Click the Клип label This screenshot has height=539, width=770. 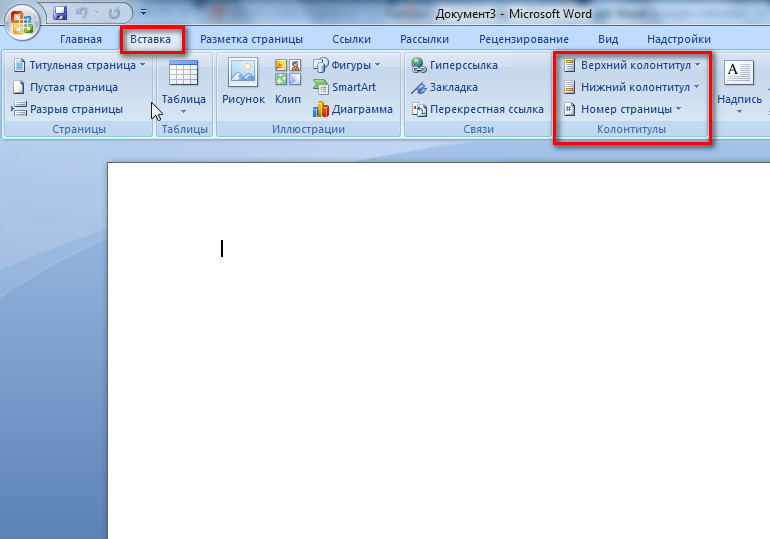[x=288, y=99]
